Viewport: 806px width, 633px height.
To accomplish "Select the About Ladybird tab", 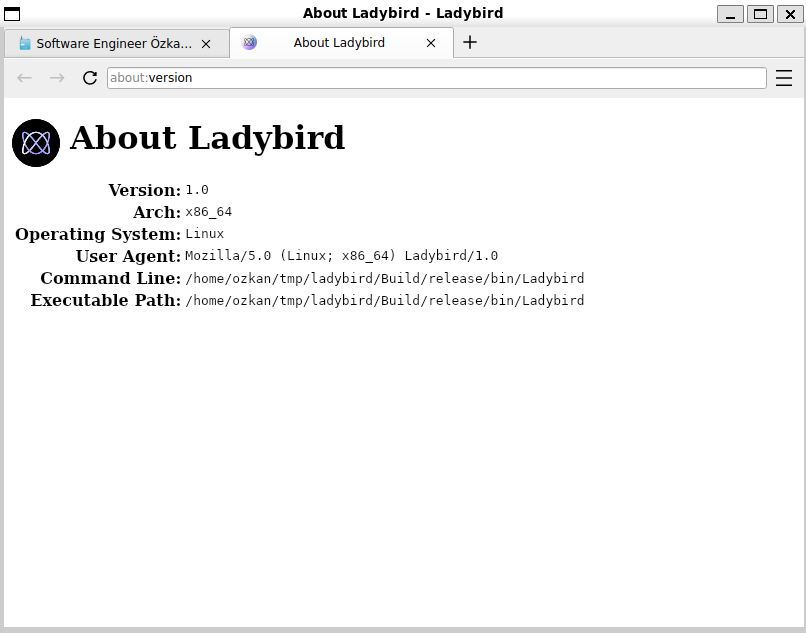I will [x=341, y=43].
